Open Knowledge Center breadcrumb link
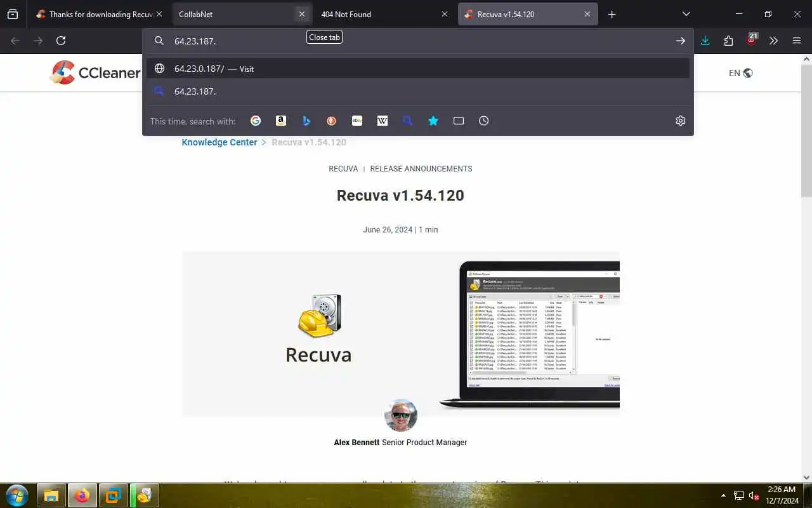 pyautogui.click(x=219, y=142)
